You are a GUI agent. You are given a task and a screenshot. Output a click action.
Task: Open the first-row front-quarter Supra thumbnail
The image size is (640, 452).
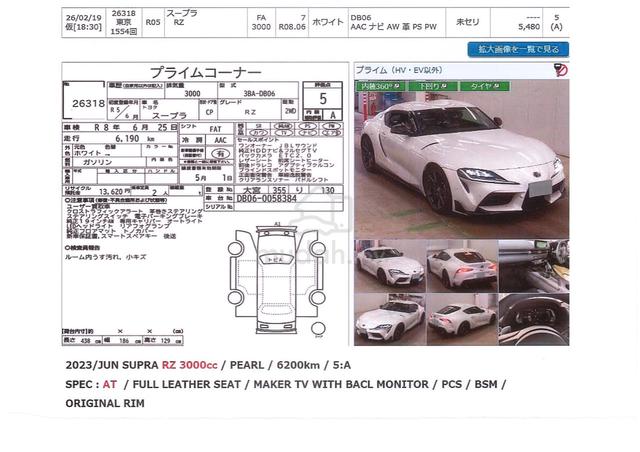click(x=390, y=266)
